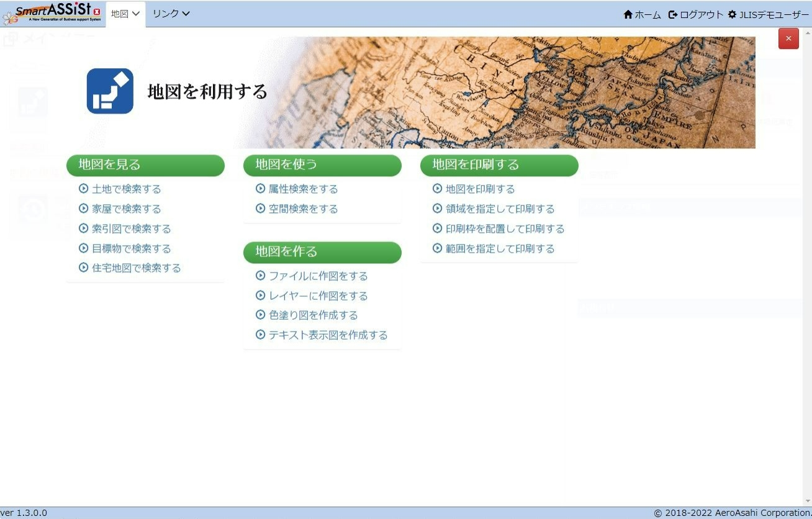Close the map menu with red X
The height and width of the screenshot is (519, 812).
click(x=788, y=38)
